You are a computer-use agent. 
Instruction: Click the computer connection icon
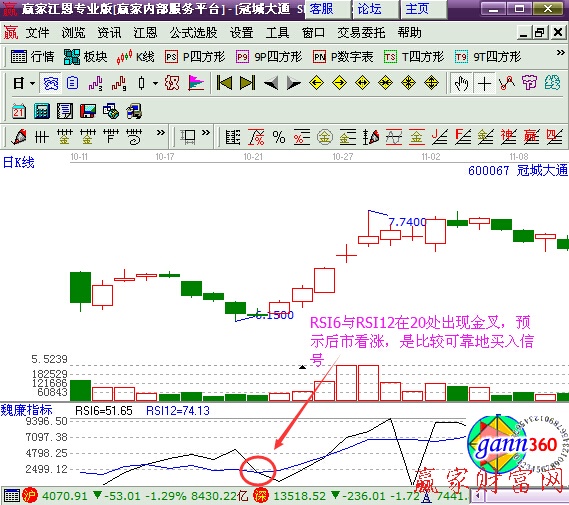(x=134, y=111)
